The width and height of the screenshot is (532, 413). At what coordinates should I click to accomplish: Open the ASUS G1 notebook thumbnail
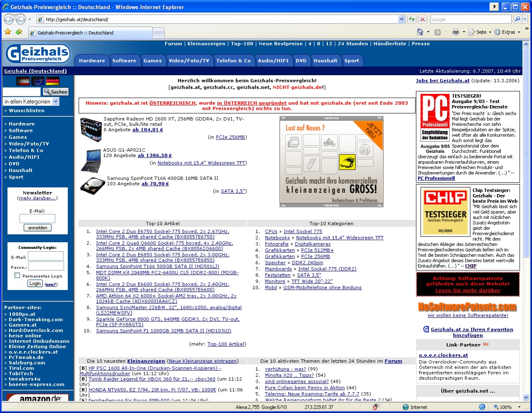[91, 161]
